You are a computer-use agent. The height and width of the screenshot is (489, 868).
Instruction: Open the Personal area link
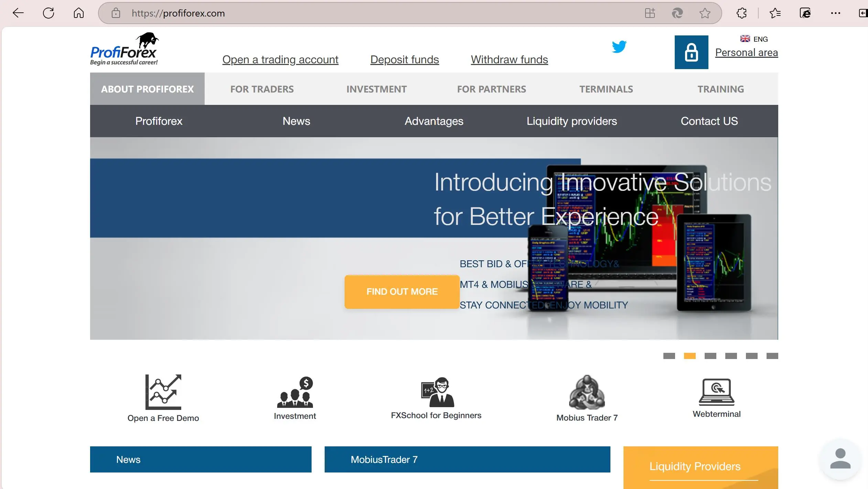[x=747, y=53]
